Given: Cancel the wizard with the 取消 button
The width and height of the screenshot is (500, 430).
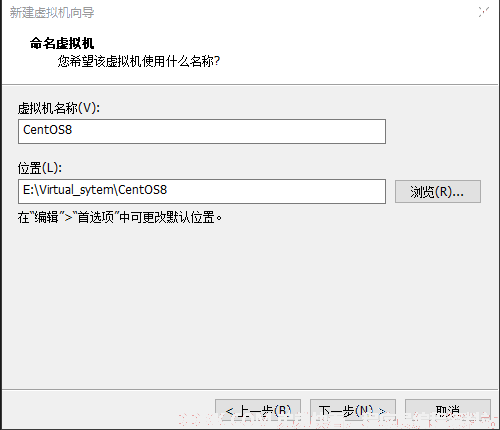Looking at the screenshot, I should [448, 412].
